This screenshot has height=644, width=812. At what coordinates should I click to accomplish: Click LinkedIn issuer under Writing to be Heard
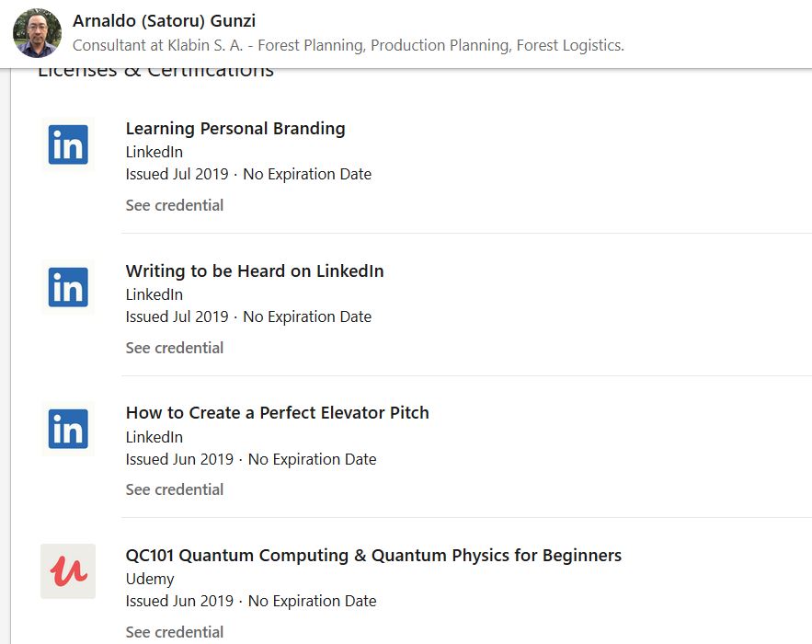[x=154, y=295]
